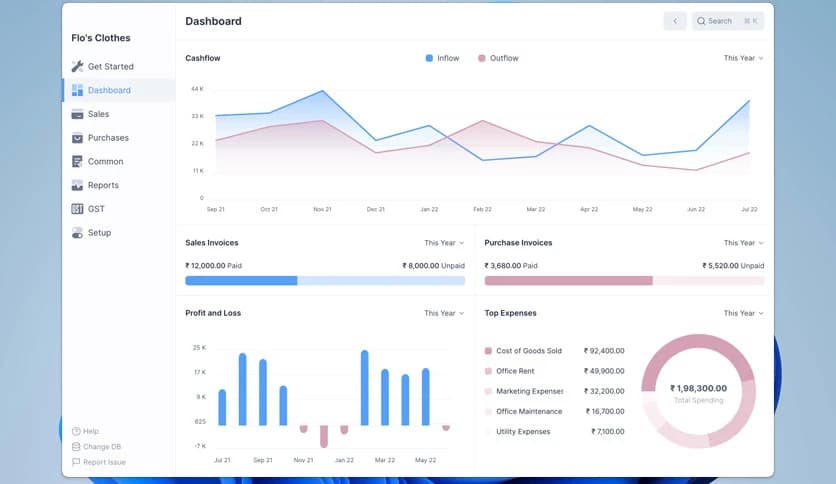
Task: Click the Sales icon in sidebar
Action: [77, 114]
